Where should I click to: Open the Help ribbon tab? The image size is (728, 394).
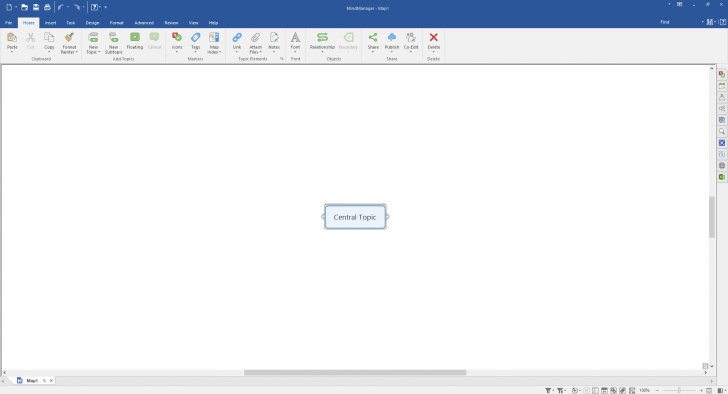pyautogui.click(x=213, y=23)
